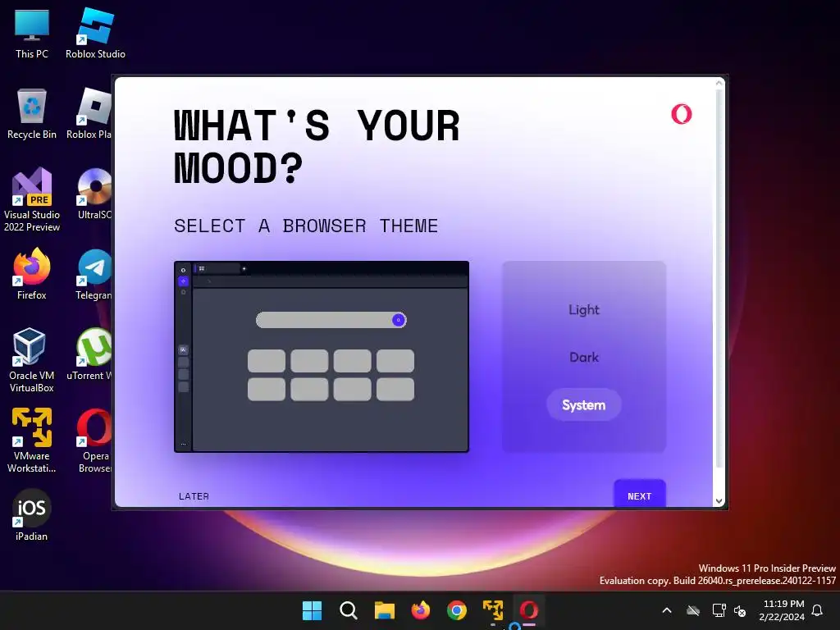The height and width of the screenshot is (630, 840).
Task: Select the Light browser theme
Action: tap(583, 309)
